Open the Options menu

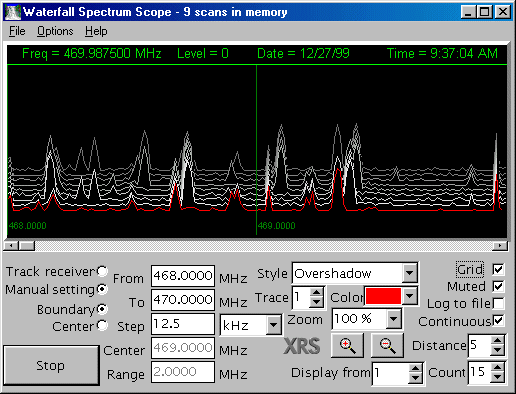pos(55,31)
